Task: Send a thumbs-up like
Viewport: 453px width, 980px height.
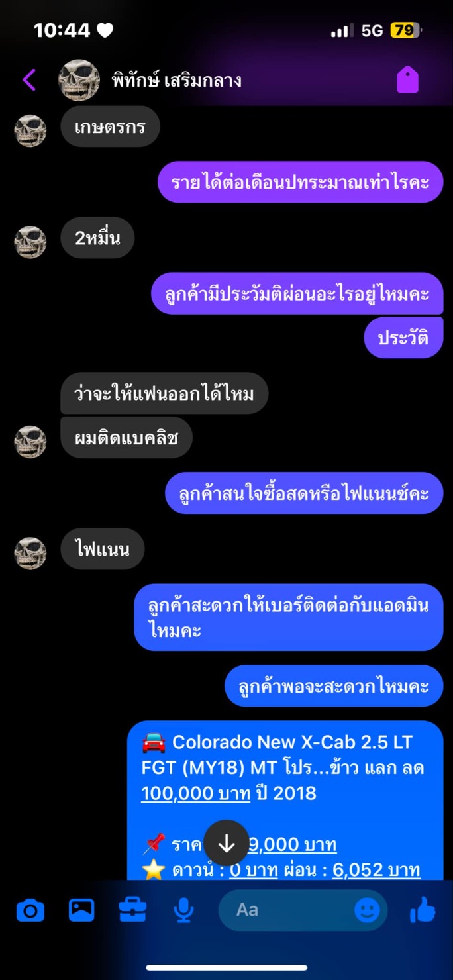Action: coord(423,910)
